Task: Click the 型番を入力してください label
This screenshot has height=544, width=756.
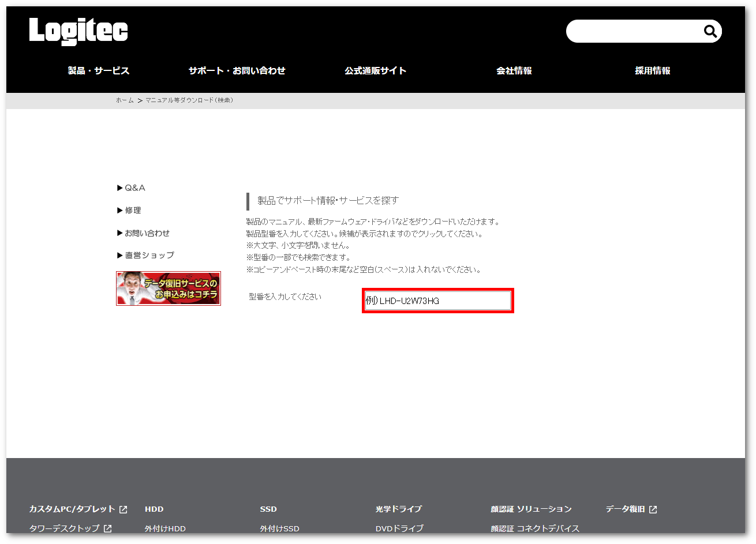Action: [x=285, y=297]
